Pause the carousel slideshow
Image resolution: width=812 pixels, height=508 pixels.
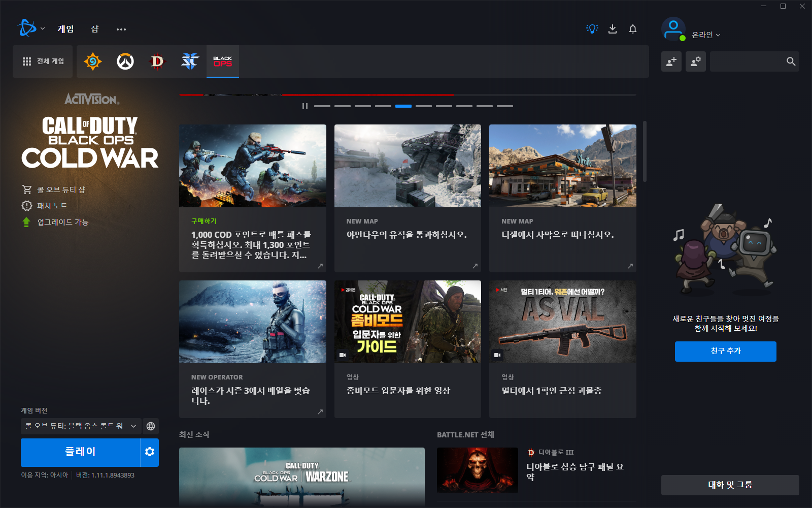305,106
